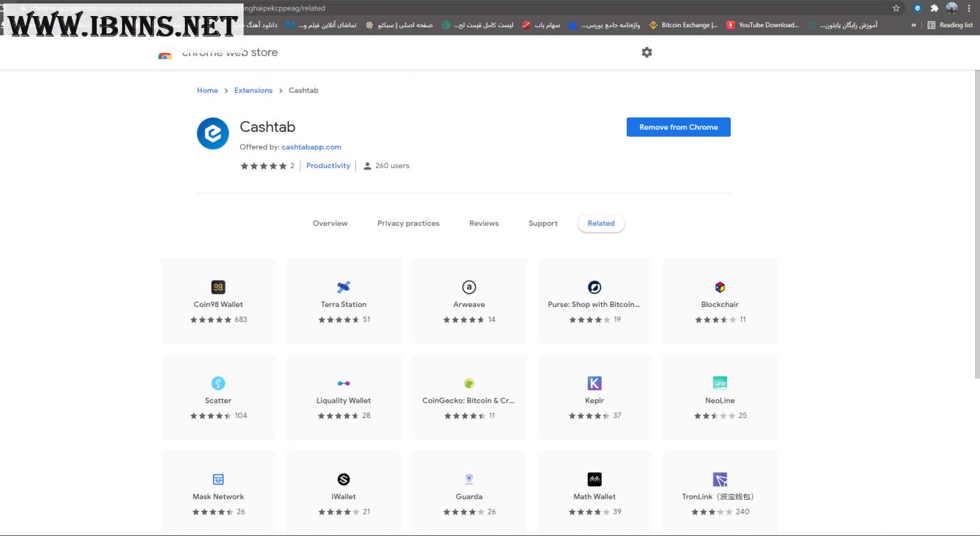Click the Cashtab five-star rating
The height and width of the screenshot is (536, 980).
263,166
